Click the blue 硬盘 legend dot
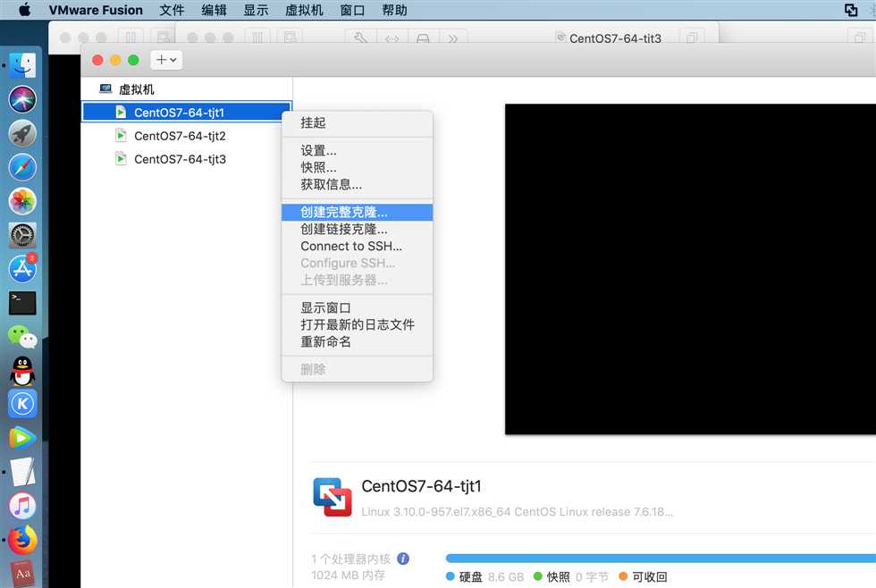The height and width of the screenshot is (588, 876). tap(451, 576)
